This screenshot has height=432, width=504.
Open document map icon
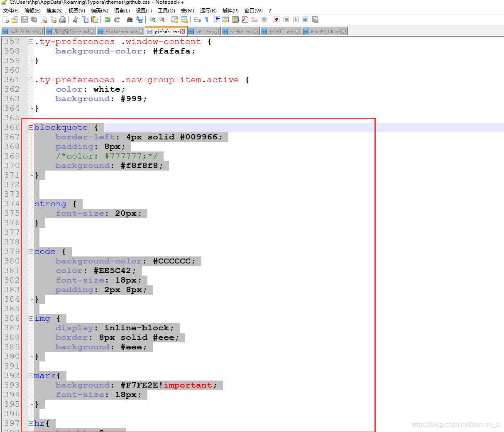pyautogui.click(x=235, y=20)
